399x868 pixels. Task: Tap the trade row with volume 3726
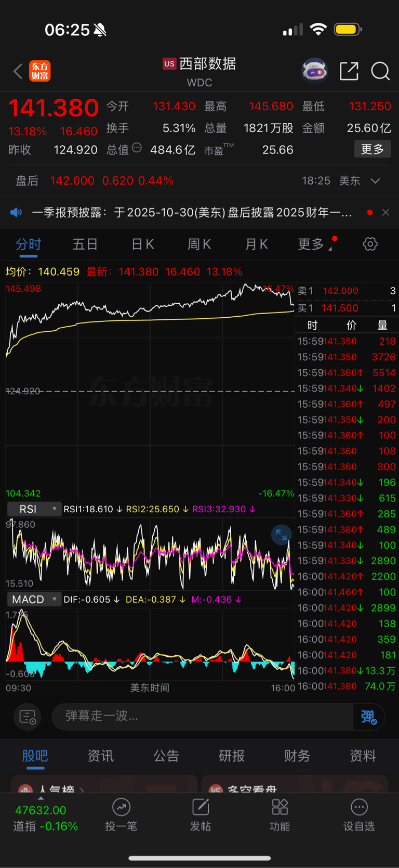(347, 357)
